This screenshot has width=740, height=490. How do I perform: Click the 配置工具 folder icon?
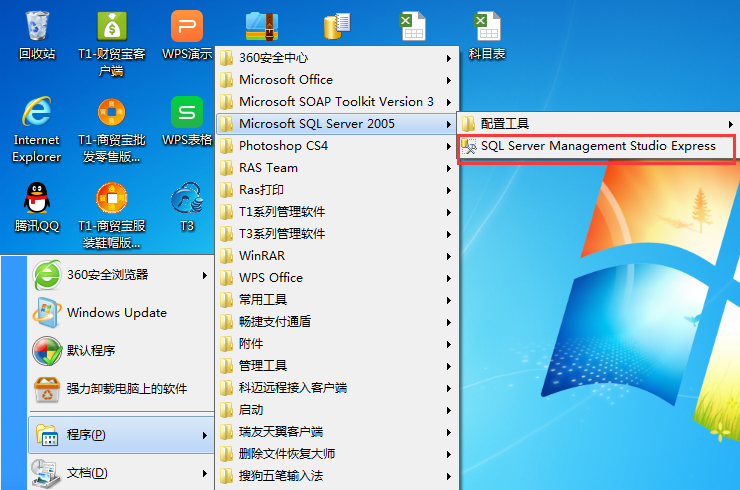point(469,124)
